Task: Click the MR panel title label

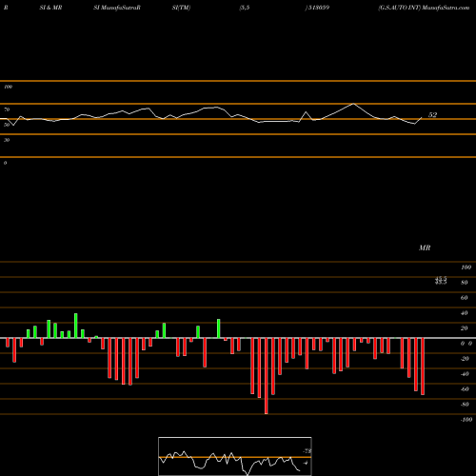Action: point(425,248)
